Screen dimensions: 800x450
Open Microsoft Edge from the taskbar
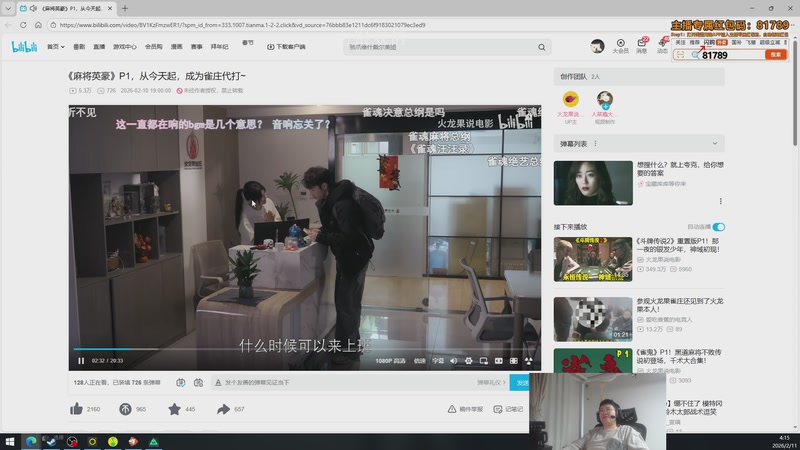click(31, 442)
